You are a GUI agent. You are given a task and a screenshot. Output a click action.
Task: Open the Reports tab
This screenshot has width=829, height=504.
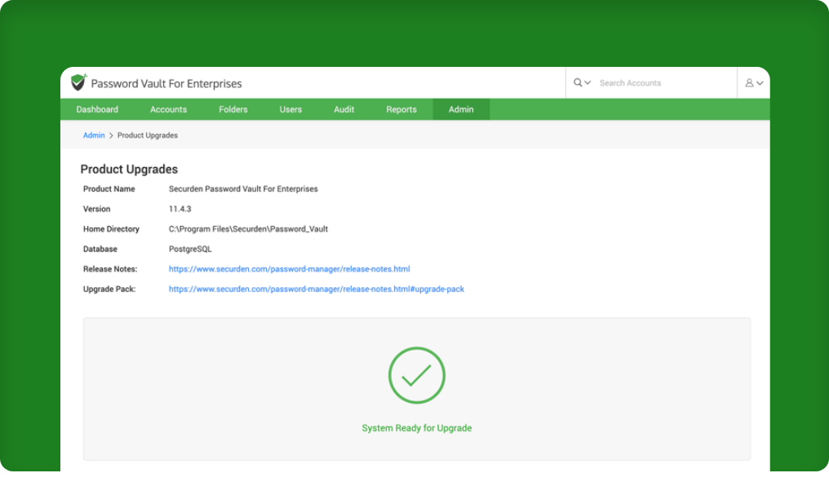[401, 109]
